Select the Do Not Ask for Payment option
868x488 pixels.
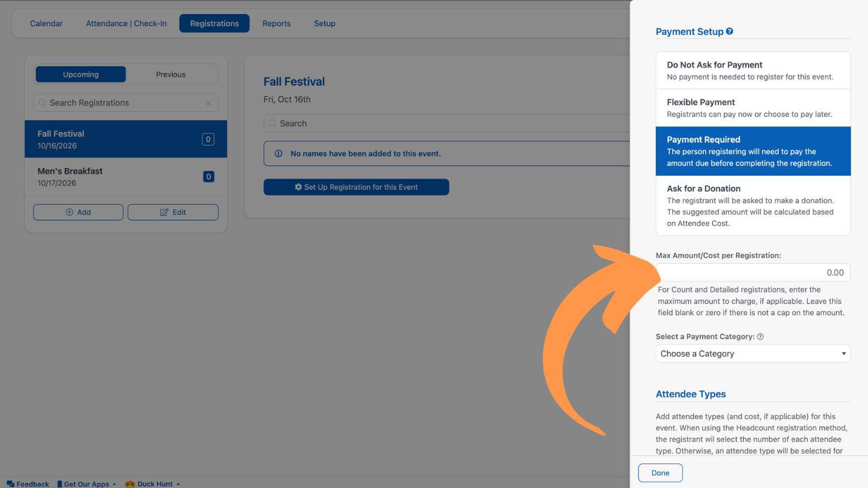pos(753,70)
